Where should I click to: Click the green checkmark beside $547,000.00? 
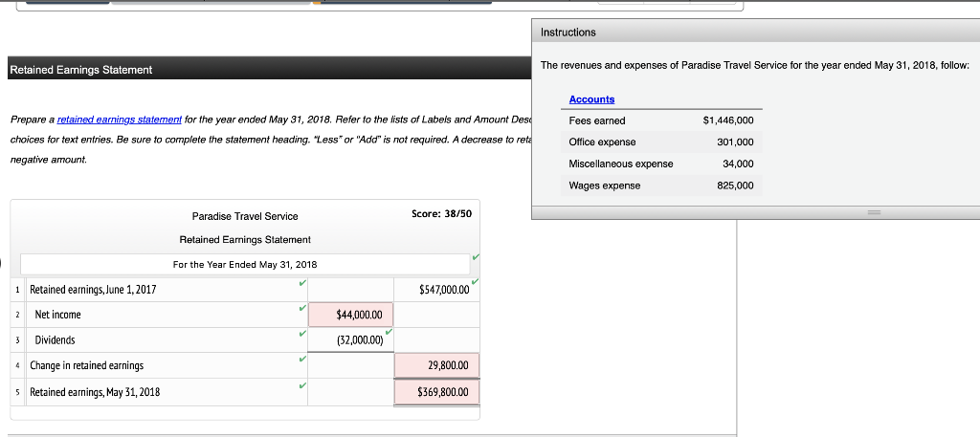pos(477,281)
